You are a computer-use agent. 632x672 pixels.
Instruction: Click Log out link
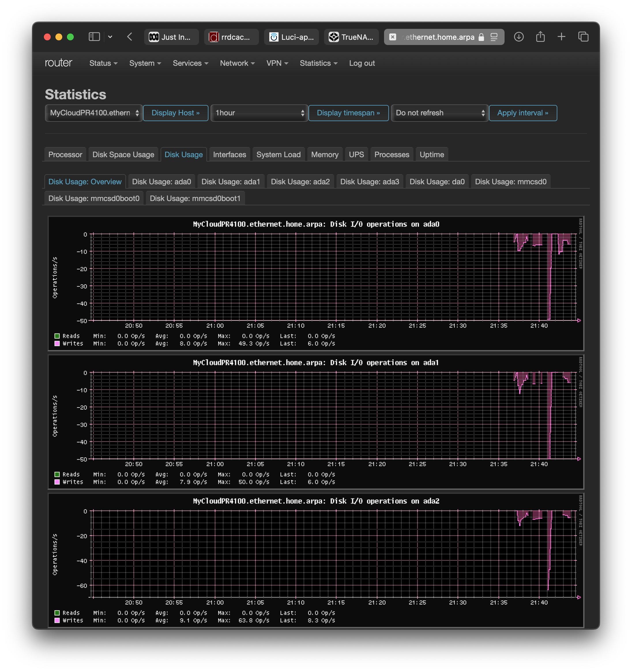[x=362, y=63]
